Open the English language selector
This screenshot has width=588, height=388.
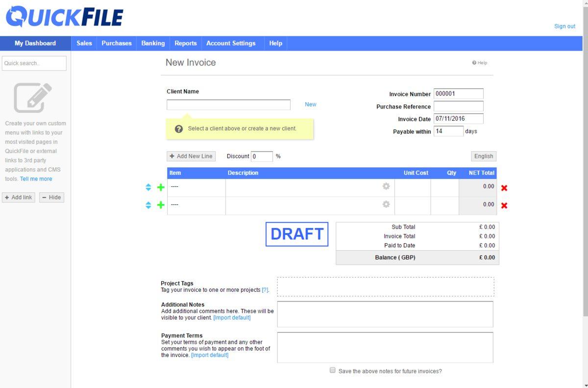tap(483, 156)
